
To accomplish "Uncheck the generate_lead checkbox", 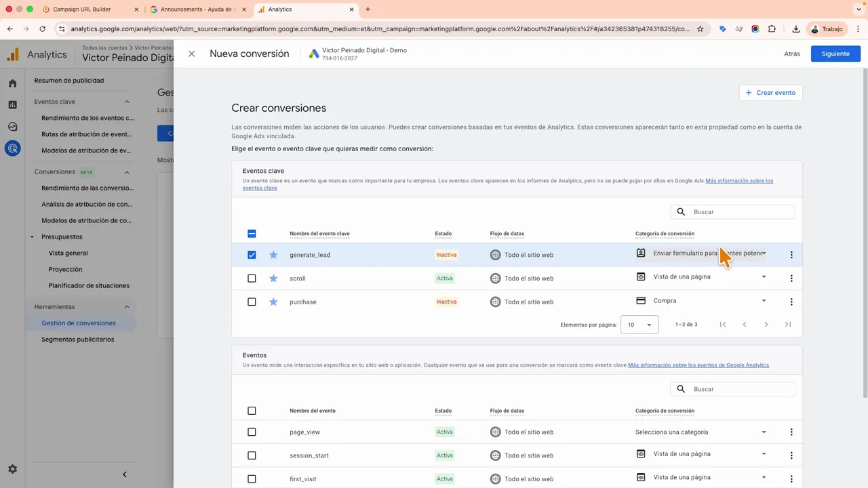I will (252, 255).
